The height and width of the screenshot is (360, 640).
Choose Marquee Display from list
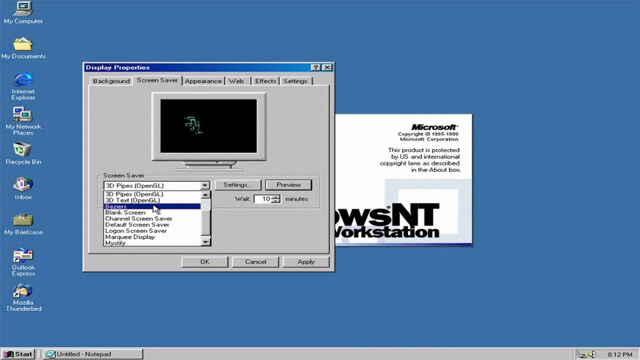click(x=152, y=237)
